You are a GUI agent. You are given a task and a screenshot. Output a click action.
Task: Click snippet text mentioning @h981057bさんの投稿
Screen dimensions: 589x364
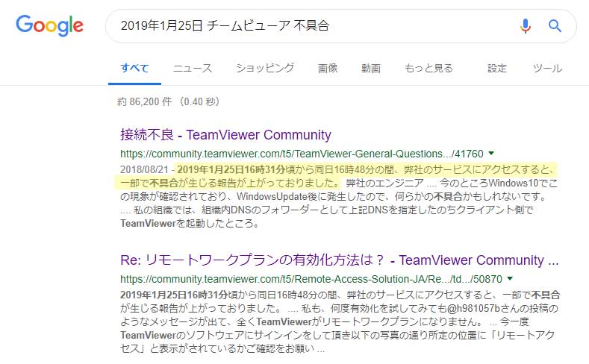[503, 309]
